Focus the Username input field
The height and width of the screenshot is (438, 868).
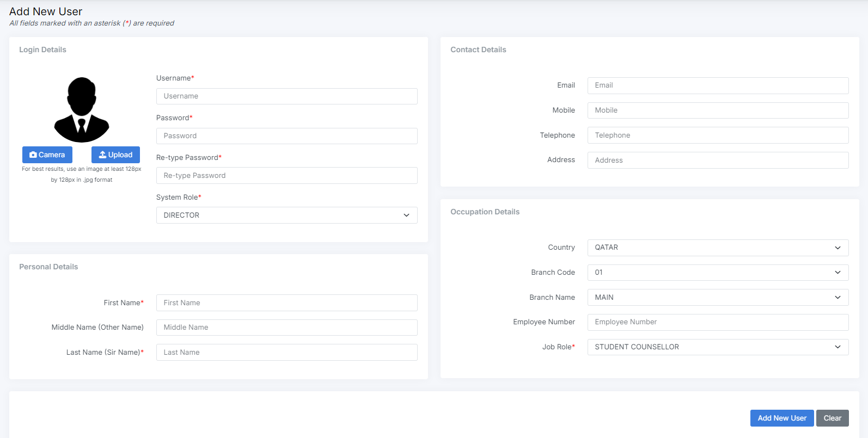(x=286, y=96)
